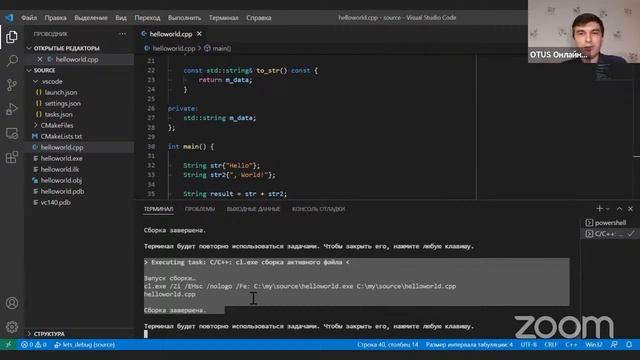Viewport: 640px width, 360px height.
Task: Switch to the Проблемы panel tab
Action: pos(200,209)
